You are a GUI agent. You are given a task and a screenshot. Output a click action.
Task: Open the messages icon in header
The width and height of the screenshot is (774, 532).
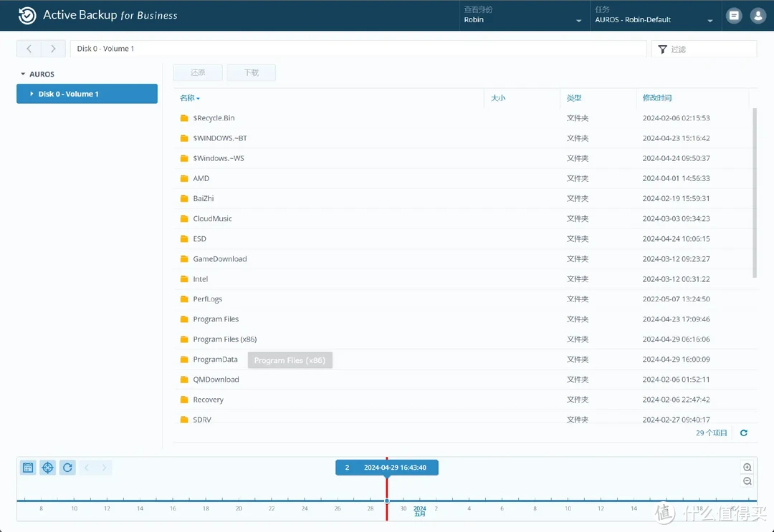pyautogui.click(x=733, y=15)
